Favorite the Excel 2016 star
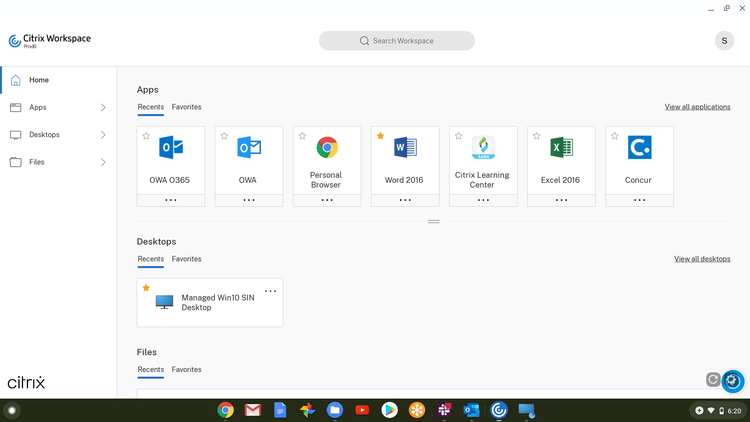This screenshot has height=422, width=750. (x=537, y=136)
